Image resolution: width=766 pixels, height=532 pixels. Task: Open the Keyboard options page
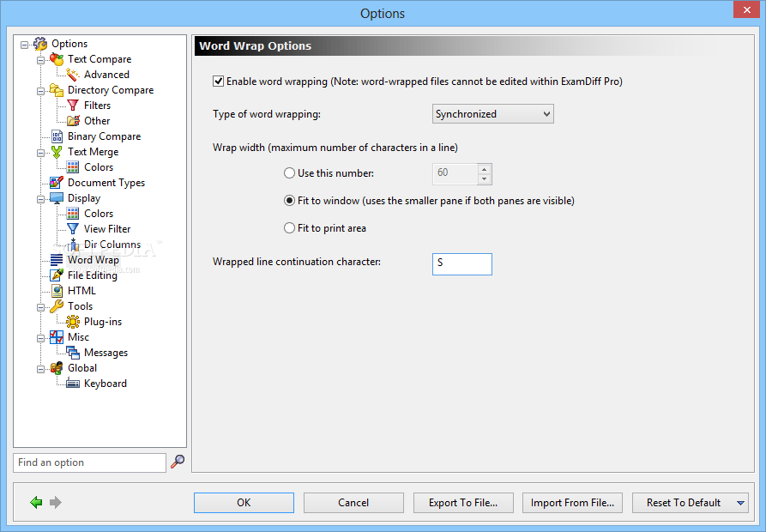[105, 384]
